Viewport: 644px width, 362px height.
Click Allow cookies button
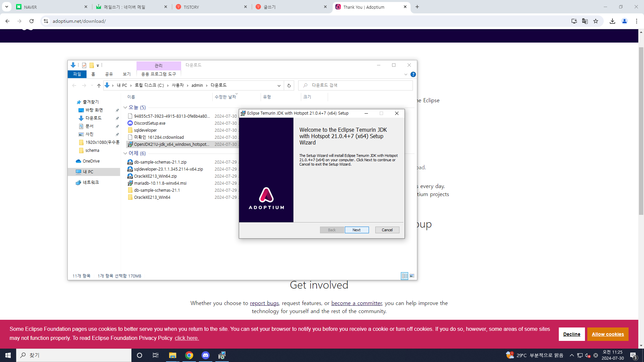(x=607, y=334)
